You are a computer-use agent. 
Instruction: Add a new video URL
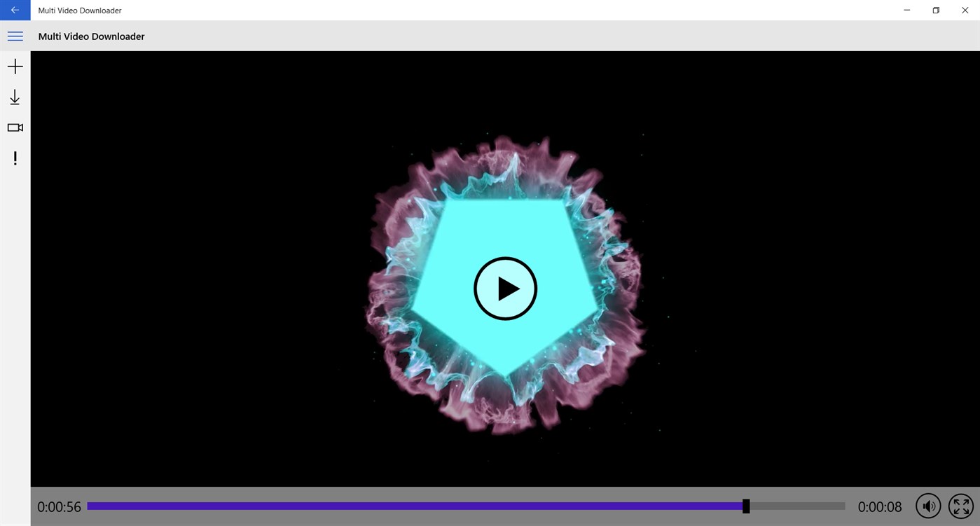15,66
